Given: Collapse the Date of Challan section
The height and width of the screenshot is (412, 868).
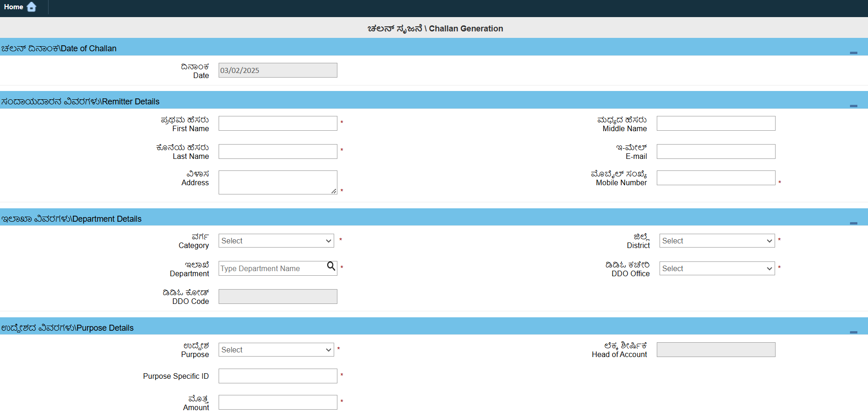Looking at the screenshot, I should (853, 53).
